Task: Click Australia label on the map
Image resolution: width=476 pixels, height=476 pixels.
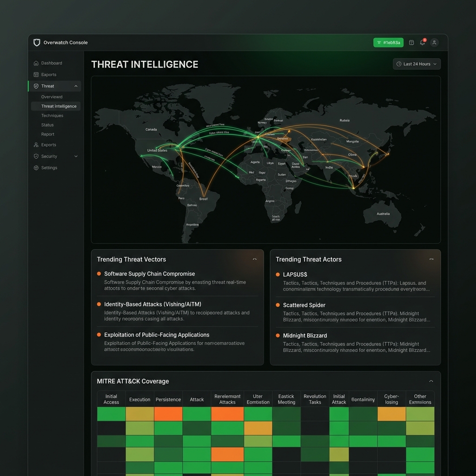Action: click(x=383, y=214)
